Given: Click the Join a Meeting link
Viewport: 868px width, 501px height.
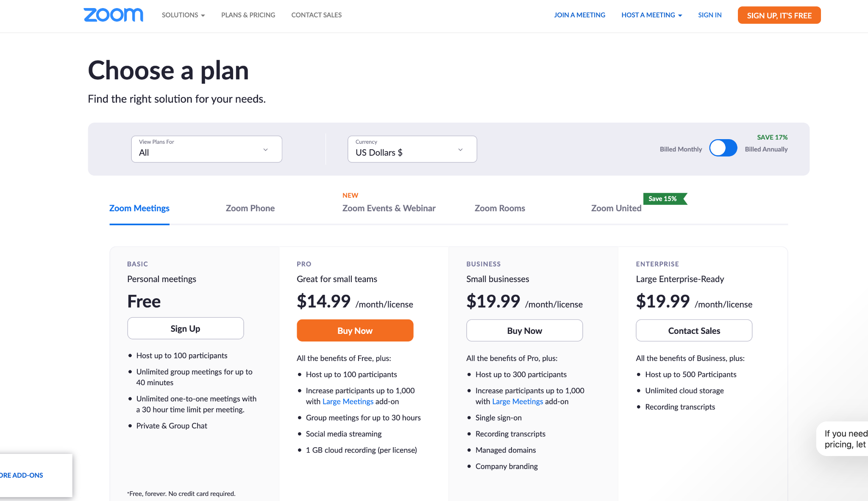Looking at the screenshot, I should (x=579, y=15).
